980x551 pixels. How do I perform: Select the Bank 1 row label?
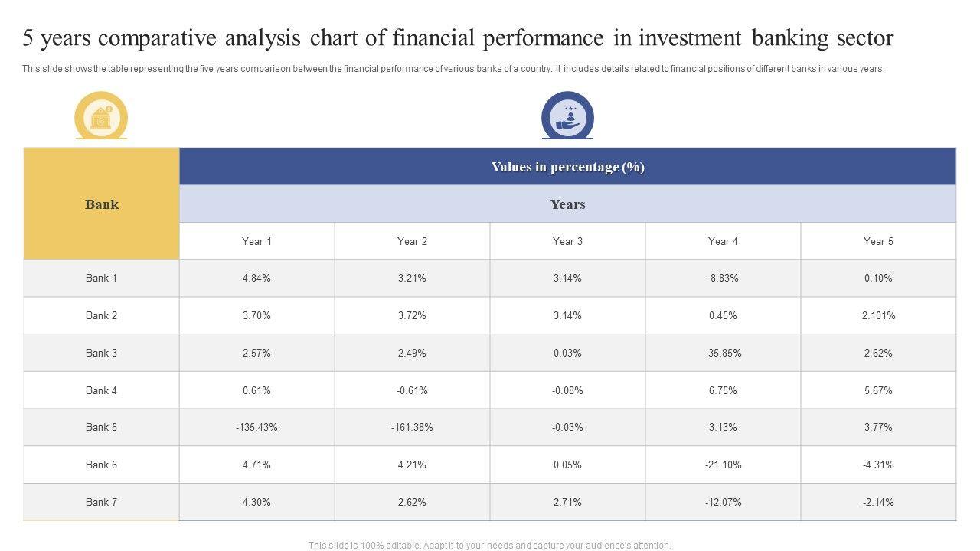pyautogui.click(x=102, y=279)
